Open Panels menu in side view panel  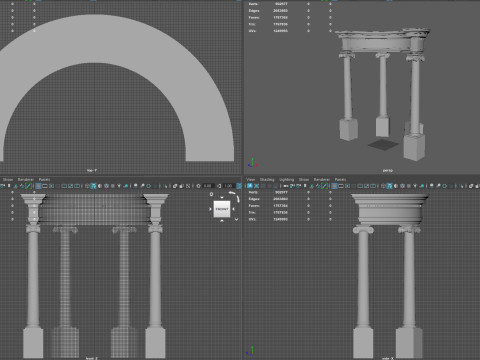click(340, 179)
